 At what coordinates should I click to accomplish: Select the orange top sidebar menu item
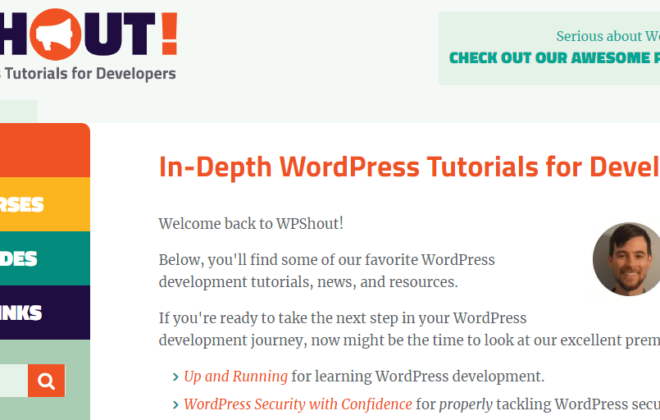point(45,150)
